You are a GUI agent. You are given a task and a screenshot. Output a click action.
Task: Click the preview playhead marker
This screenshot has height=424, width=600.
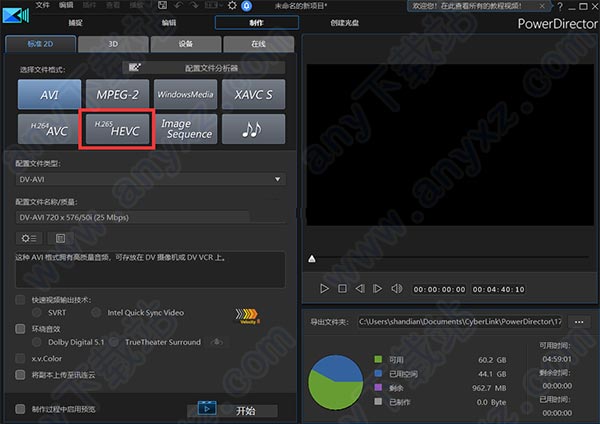[x=312, y=259]
